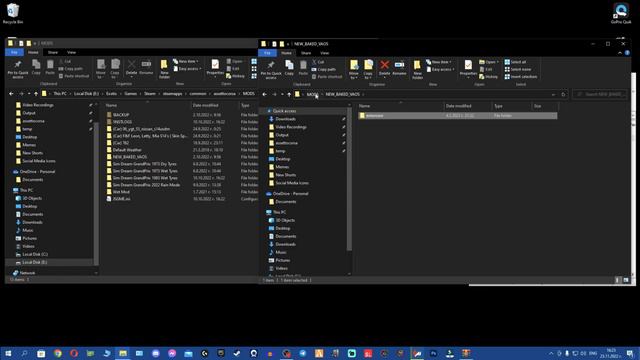Image resolution: width=640 pixels, height=360 pixels.
Task: Click Windows Start button on taskbar
Action: click(x=8, y=353)
